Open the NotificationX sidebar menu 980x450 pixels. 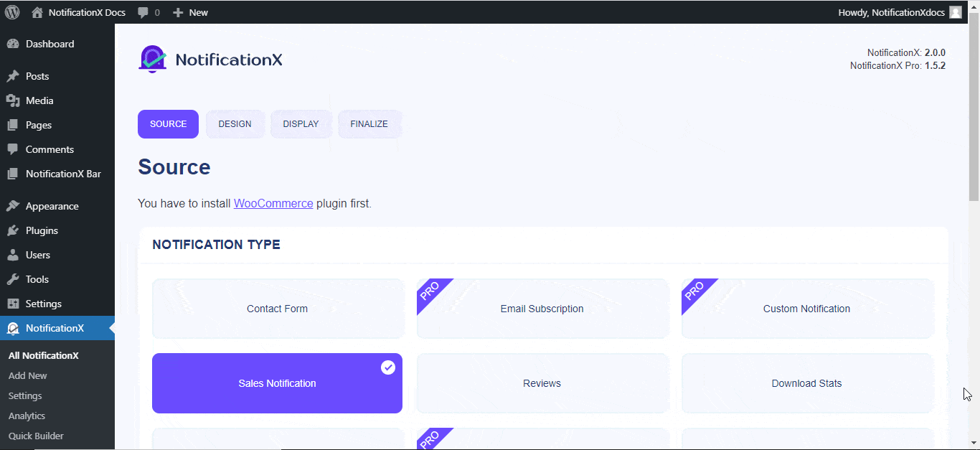point(57,328)
